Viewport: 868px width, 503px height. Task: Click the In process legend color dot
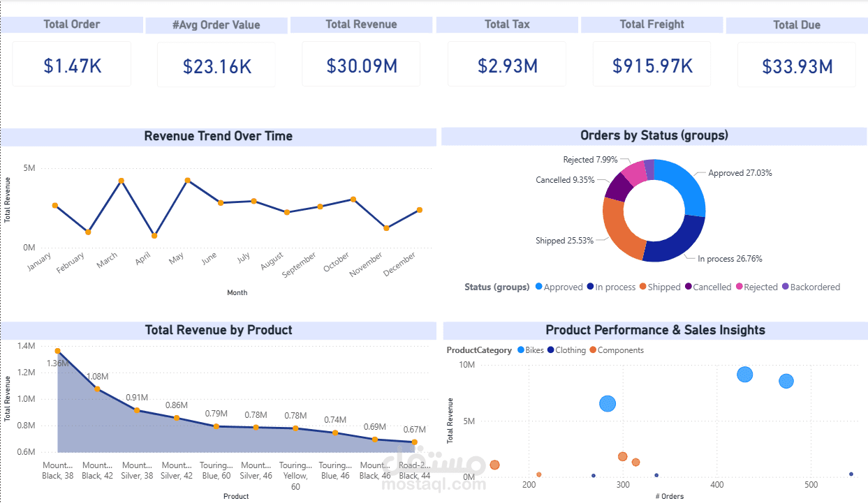tap(590, 287)
